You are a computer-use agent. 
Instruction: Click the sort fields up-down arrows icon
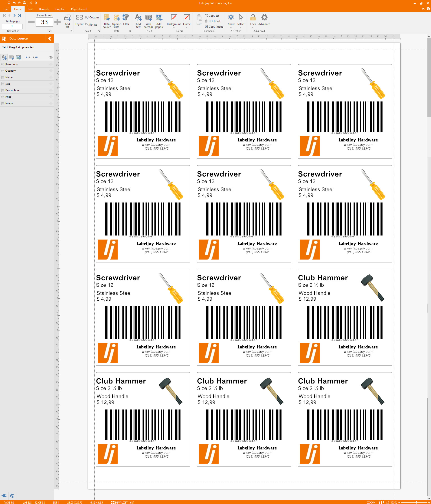point(51,57)
